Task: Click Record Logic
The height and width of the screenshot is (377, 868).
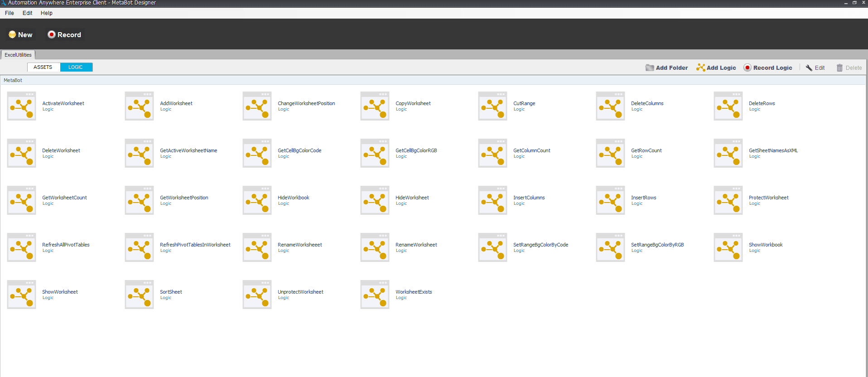Action: point(768,68)
